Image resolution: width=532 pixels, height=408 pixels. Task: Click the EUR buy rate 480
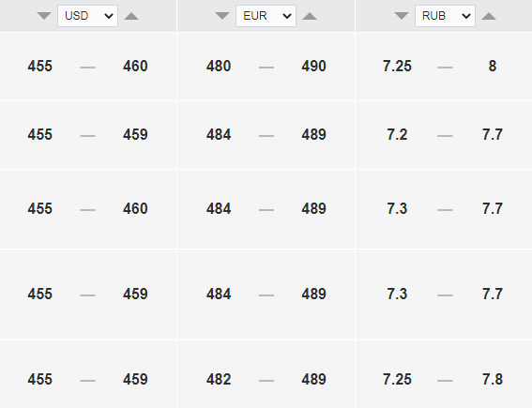pos(219,67)
